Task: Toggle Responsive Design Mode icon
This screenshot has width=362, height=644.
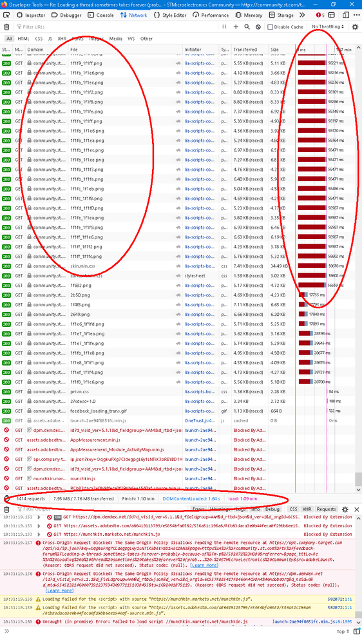Action: click(346, 15)
